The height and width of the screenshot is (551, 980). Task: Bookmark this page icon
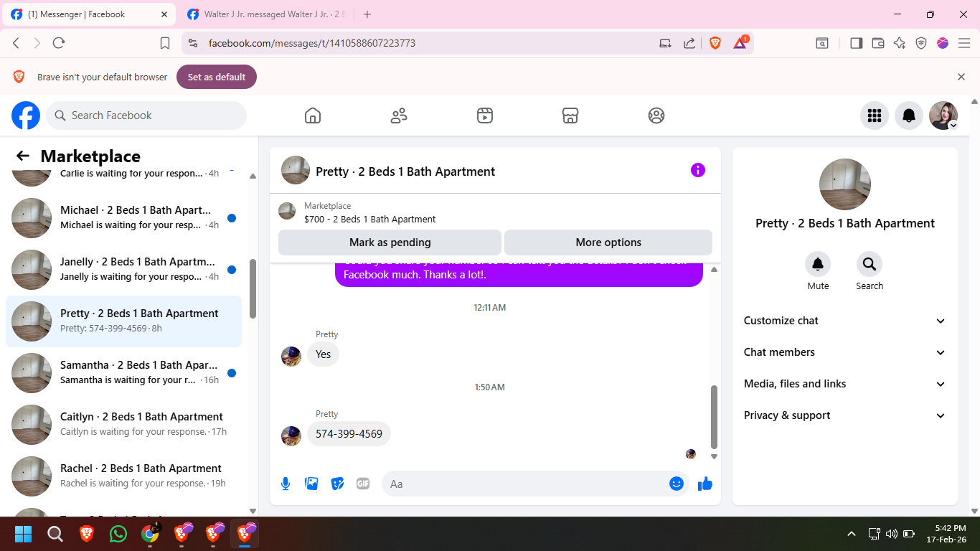[165, 43]
